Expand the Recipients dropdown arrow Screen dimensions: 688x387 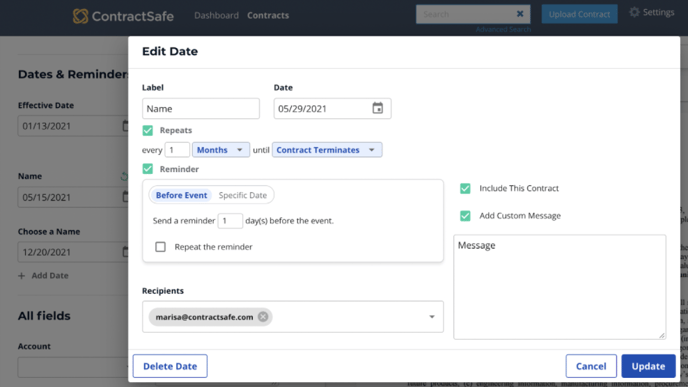tap(432, 317)
